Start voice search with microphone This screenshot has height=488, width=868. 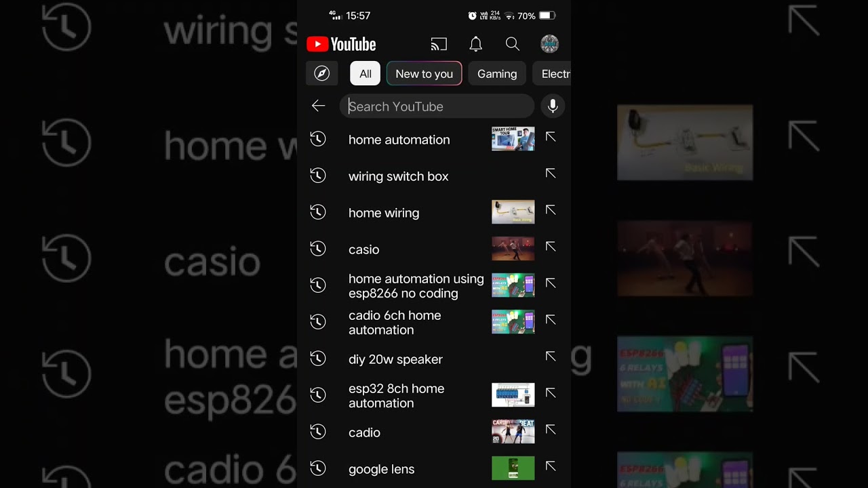point(553,106)
